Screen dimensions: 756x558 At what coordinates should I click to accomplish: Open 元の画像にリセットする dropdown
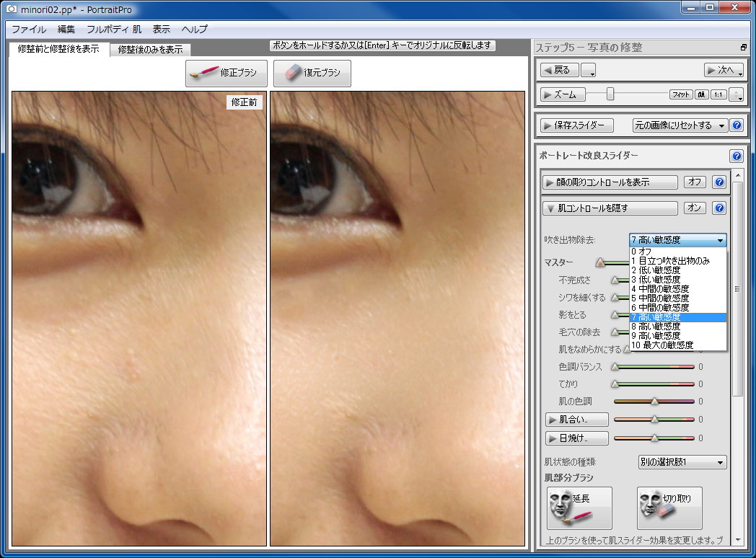680,125
